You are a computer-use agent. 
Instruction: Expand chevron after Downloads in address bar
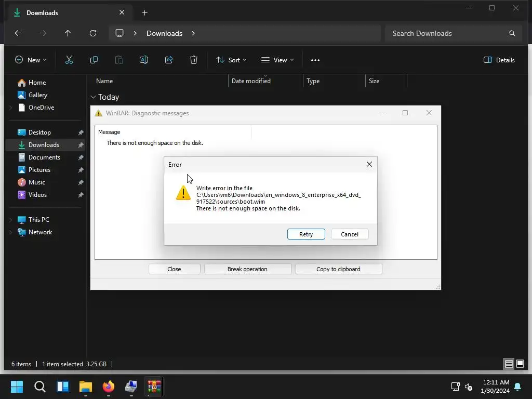(x=193, y=33)
